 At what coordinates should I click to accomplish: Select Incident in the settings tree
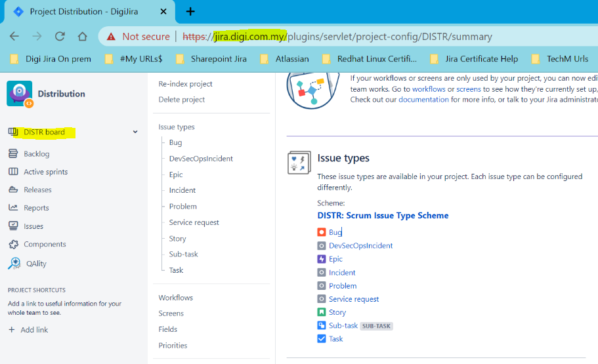pos(182,190)
